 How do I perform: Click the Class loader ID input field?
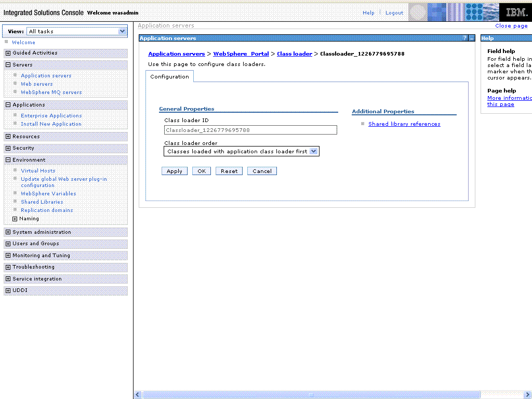[x=250, y=130]
